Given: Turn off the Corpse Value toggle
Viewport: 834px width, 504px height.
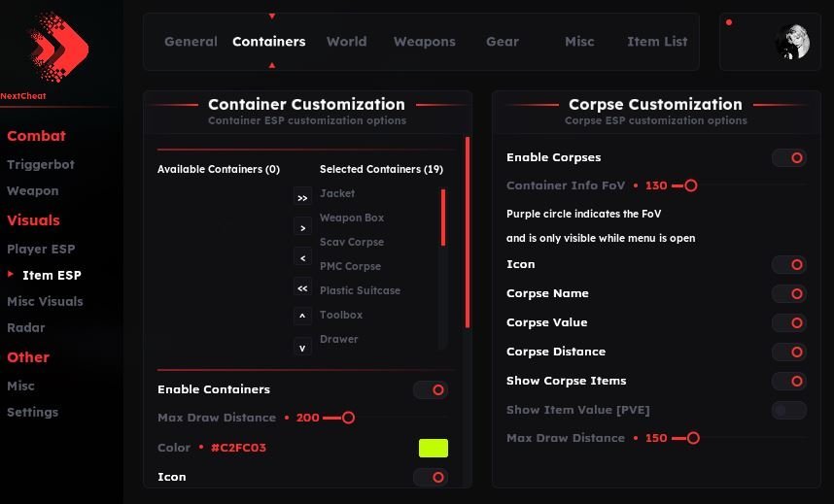Looking at the screenshot, I should (x=788, y=322).
